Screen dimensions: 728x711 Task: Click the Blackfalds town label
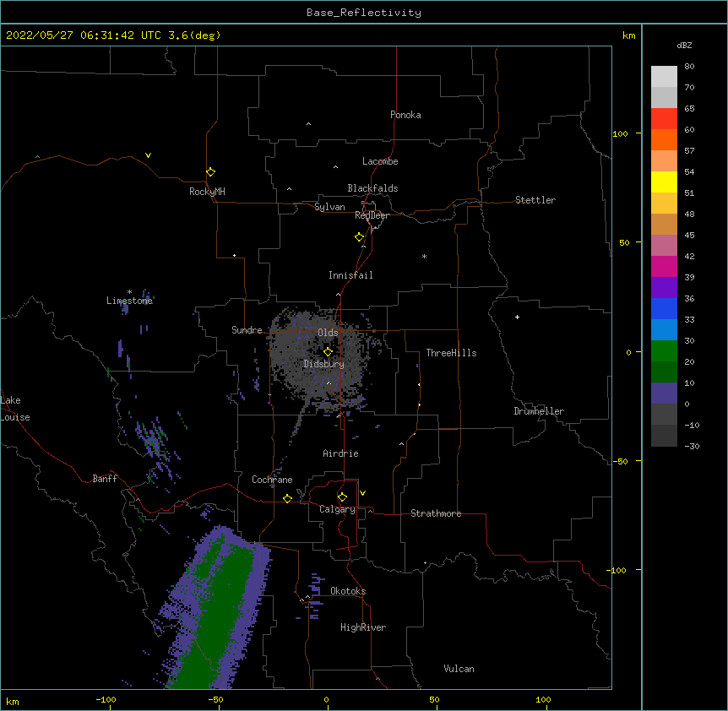point(372,188)
